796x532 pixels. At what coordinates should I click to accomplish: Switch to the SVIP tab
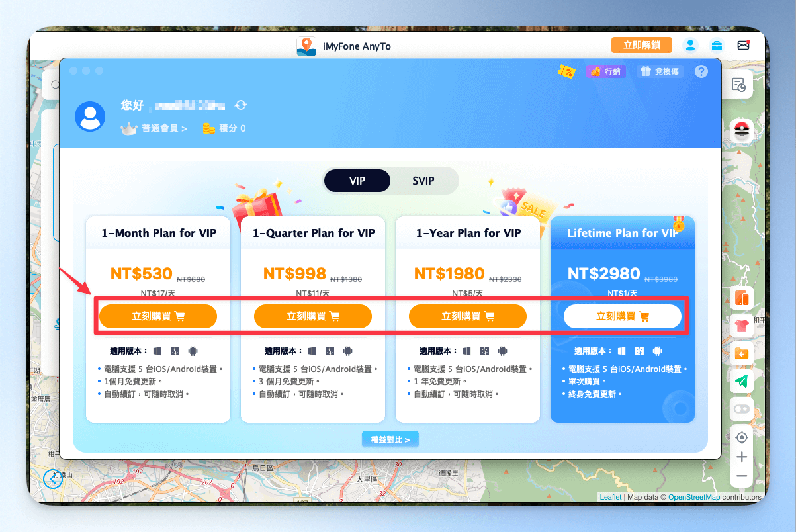[423, 181]
